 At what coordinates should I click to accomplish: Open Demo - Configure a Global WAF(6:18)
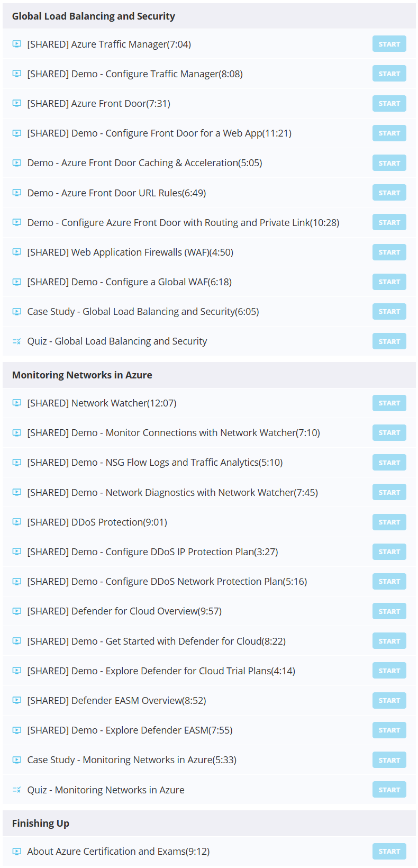(x=130, y=282)
